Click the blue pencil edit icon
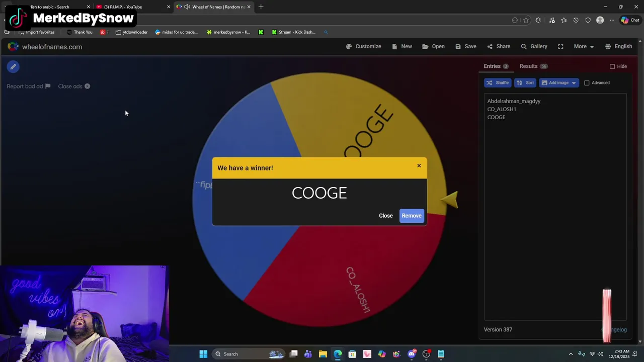This screenshot has height=362, width=644. [x=13, y=66]
